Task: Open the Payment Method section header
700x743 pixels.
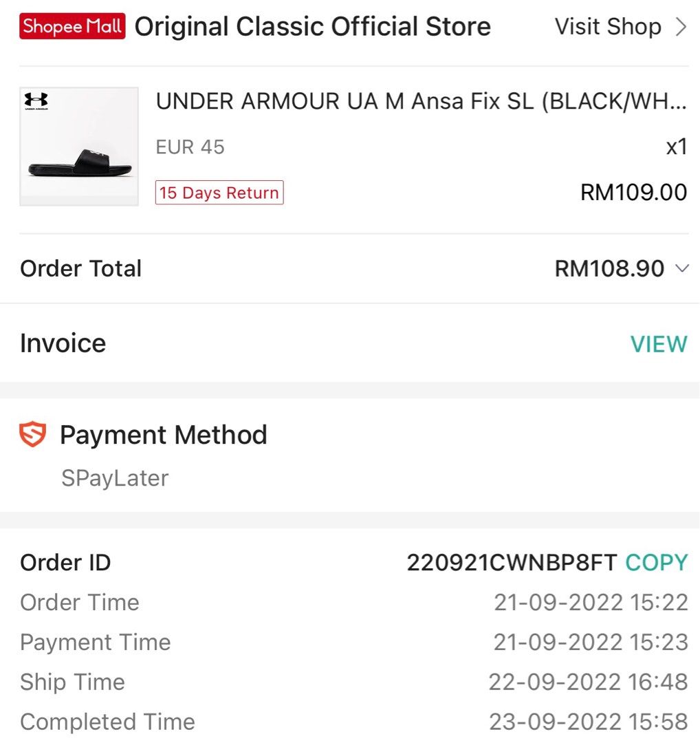Action: tap(164, 435)
